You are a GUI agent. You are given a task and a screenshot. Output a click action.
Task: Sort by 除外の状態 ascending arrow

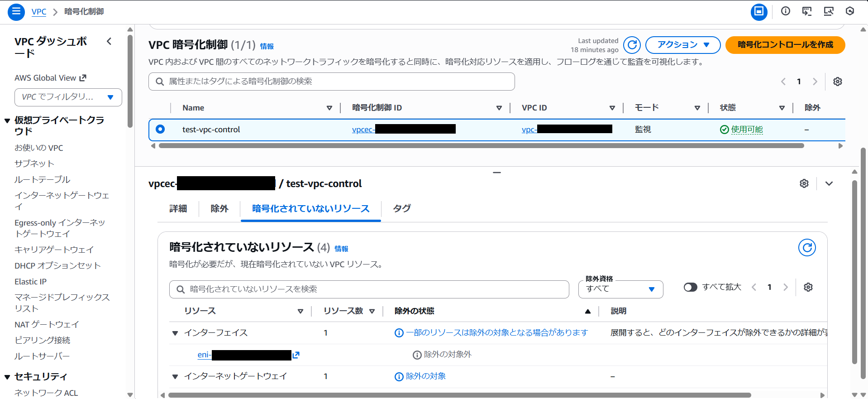[588, 311]
